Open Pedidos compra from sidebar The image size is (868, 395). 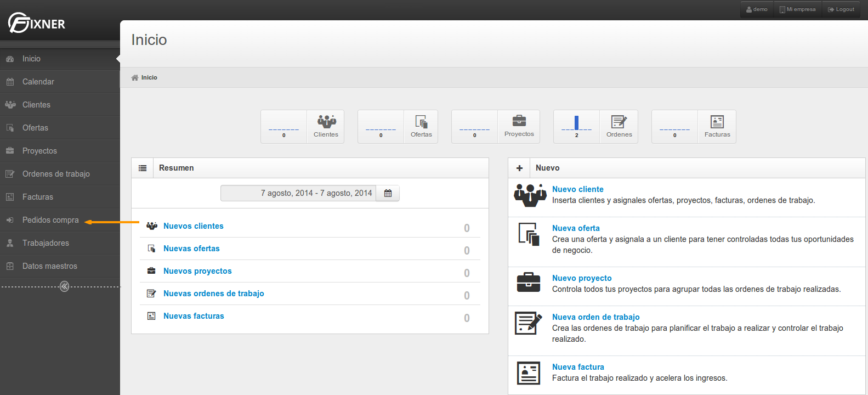(60, 220)
